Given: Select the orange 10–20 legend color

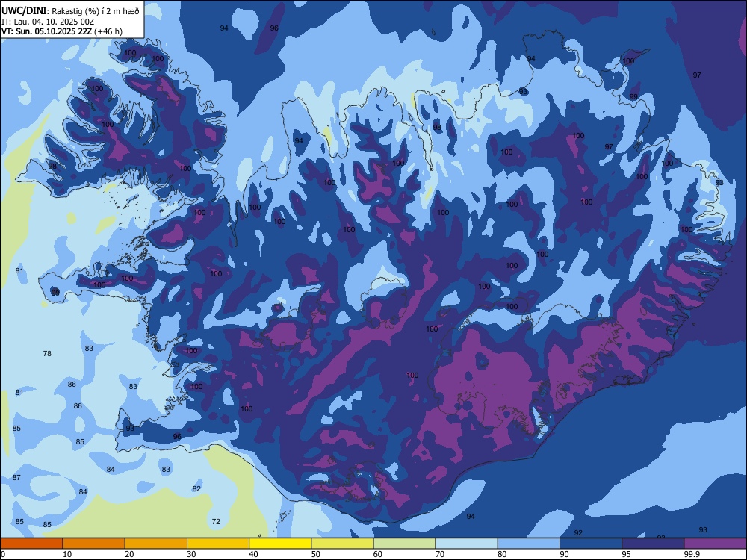Looking at the screenshot, I should [x=94, y=544].
